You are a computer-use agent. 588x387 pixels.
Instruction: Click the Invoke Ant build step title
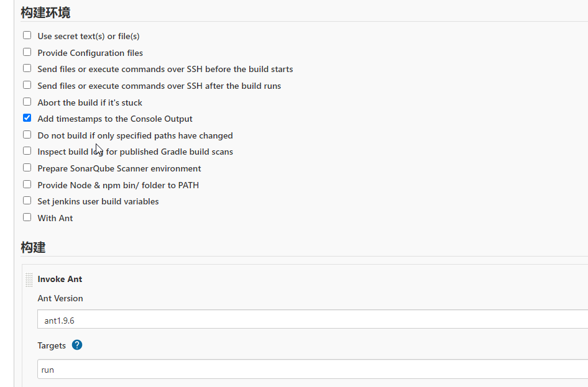click(60, 279)
